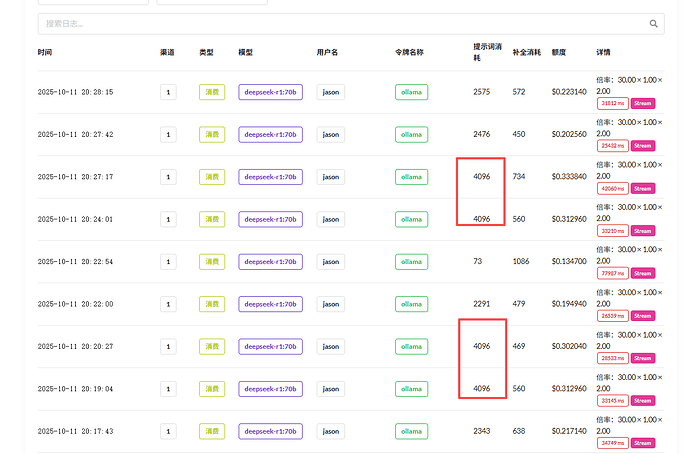Click channel tag 1 in 20:28:15 row
Image resolution: width=690 pixels, height=454 pixels.
(x=168, y=92)
